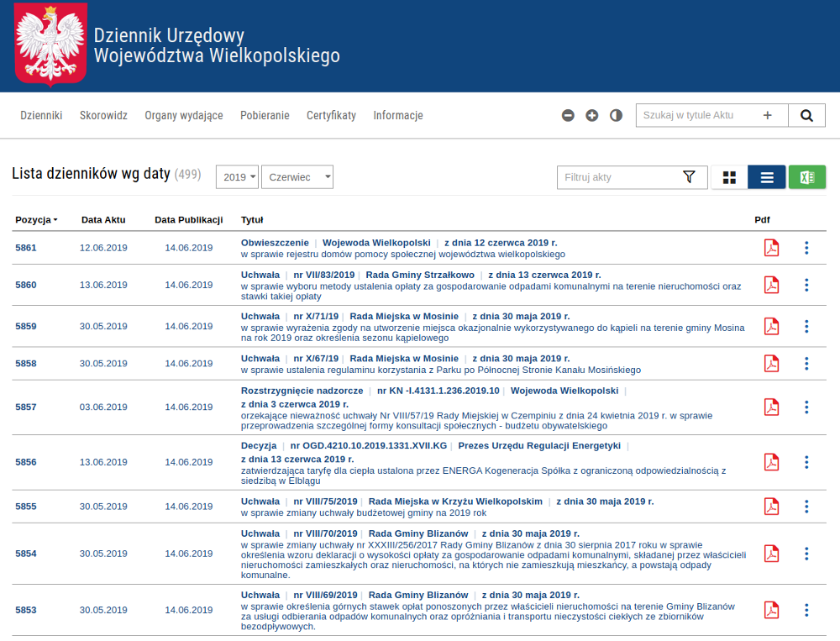Click the filter funnel icon
Screen dimensions: 840x641
tap(689, 177)
